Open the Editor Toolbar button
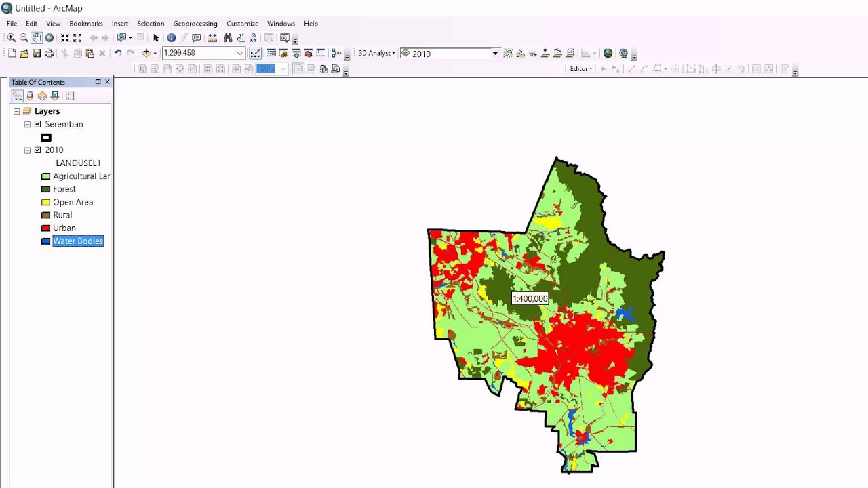Screen dimensions: 868x488 click(256, 53)
